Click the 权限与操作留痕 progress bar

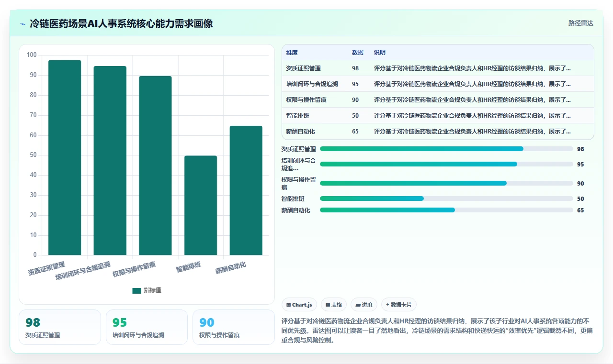[446, 183]
